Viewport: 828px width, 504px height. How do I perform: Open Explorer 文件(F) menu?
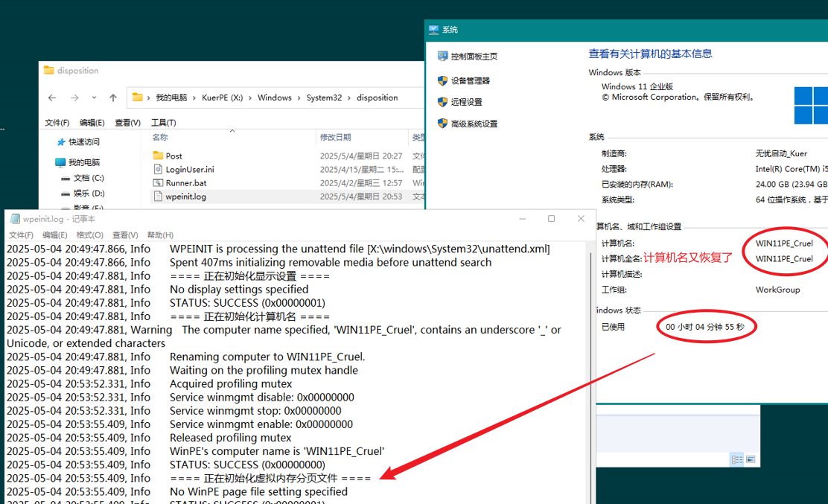57,122
